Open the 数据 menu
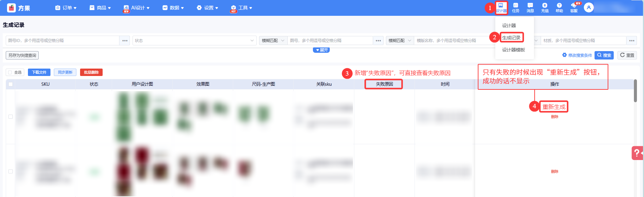Image resolution: width=644 pixels, height=197 pixels. point(173,8)
